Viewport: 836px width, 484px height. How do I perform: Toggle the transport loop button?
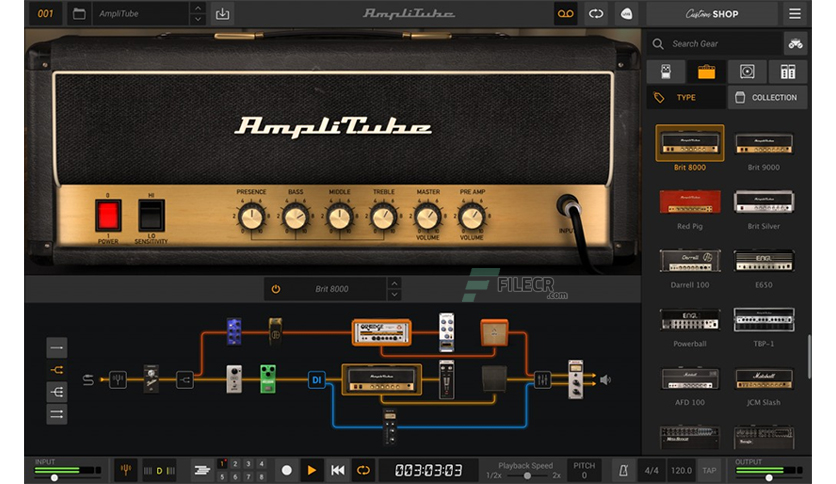tap(363, 470)
